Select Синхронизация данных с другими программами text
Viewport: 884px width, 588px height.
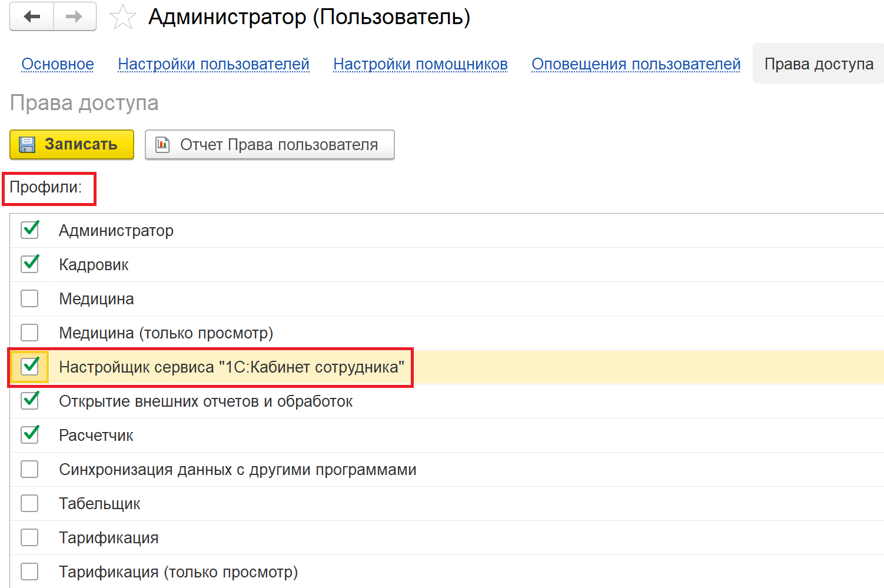coord(238,470)
